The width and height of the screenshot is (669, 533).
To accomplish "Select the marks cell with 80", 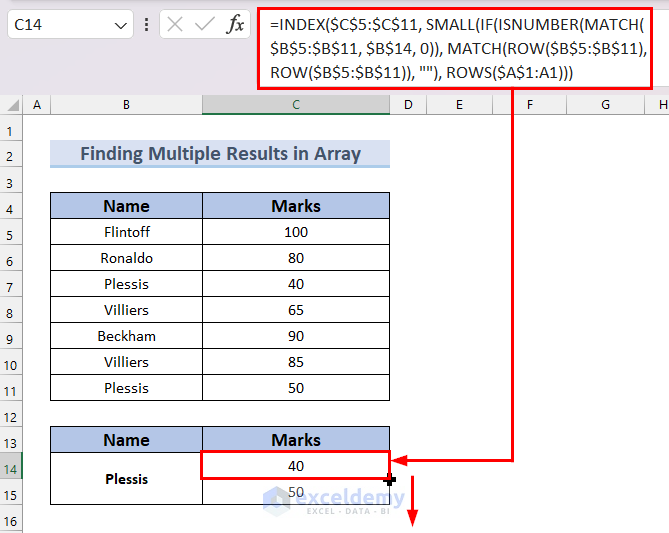I will (296, 258).
